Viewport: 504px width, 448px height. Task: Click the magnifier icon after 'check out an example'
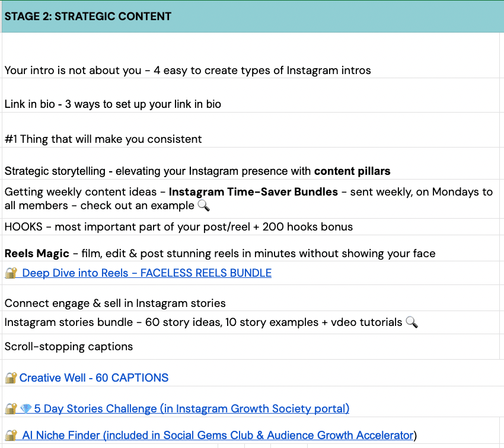(203, 206)
